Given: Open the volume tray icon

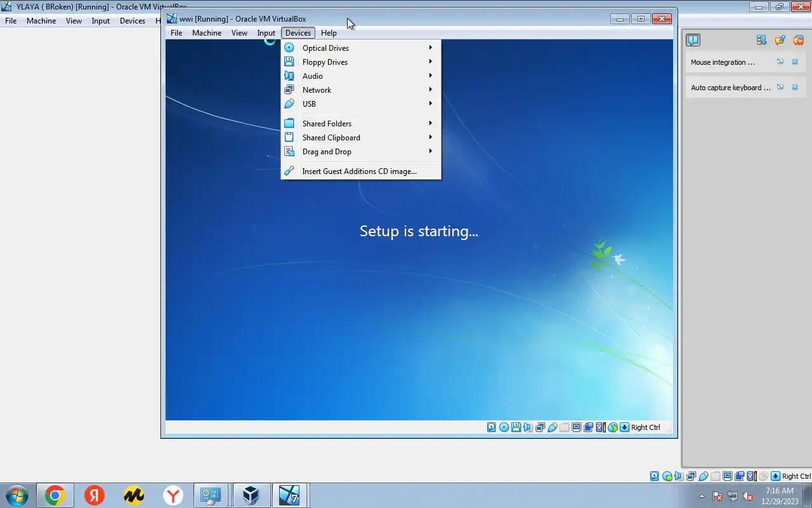Looking at the screenshot, I should tap(748, 496).
